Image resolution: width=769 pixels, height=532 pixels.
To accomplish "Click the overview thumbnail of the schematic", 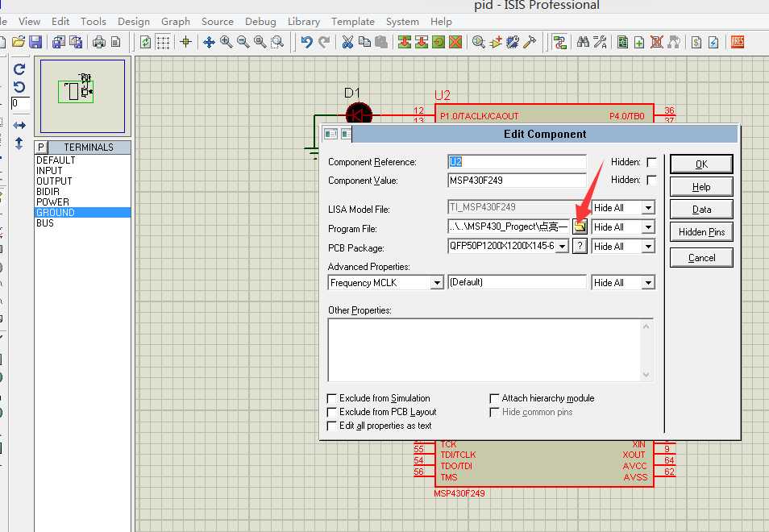I will tap(82, 96).
